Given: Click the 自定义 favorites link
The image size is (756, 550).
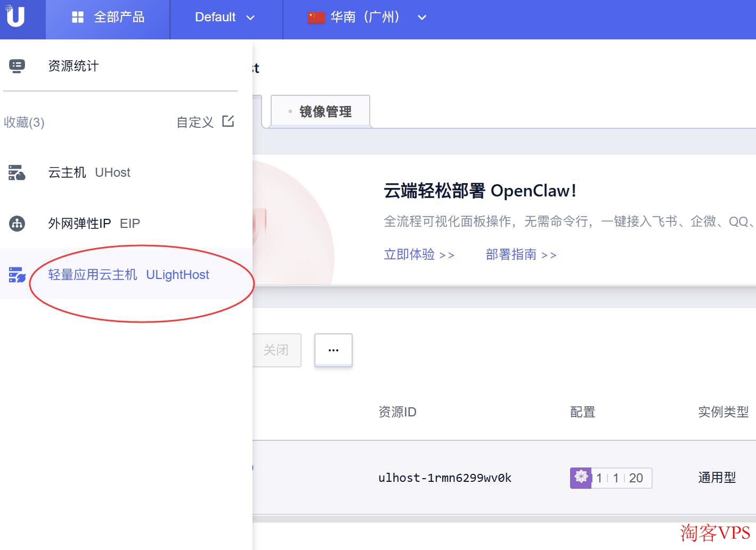Looking at the screenshot, I should tap(195, 122).
